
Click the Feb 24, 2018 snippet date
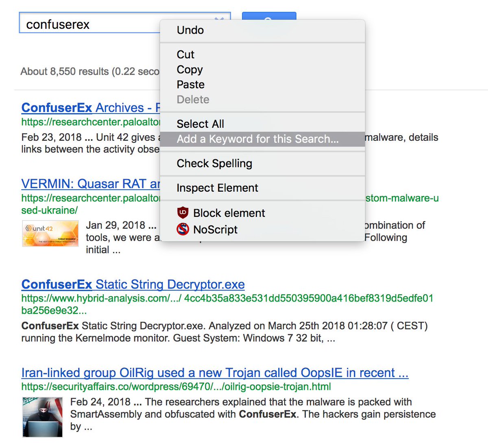tap(100, 402)
